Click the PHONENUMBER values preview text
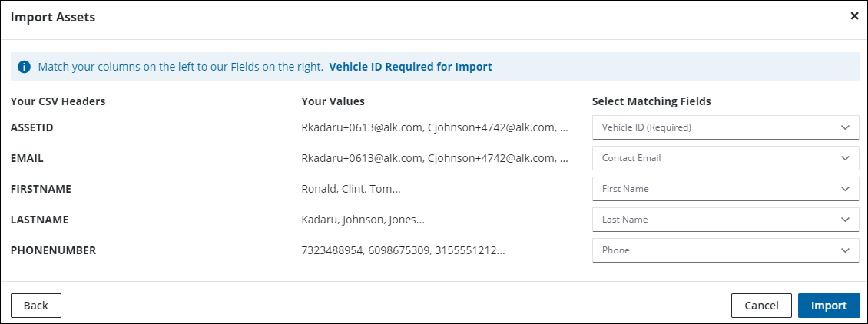 click(403, 250)
